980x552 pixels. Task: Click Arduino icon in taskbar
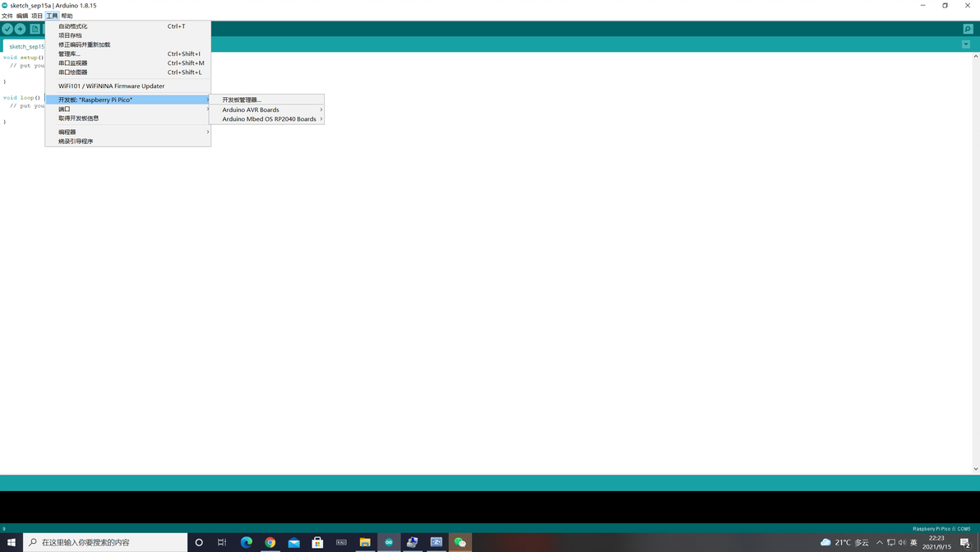(389, 542)
